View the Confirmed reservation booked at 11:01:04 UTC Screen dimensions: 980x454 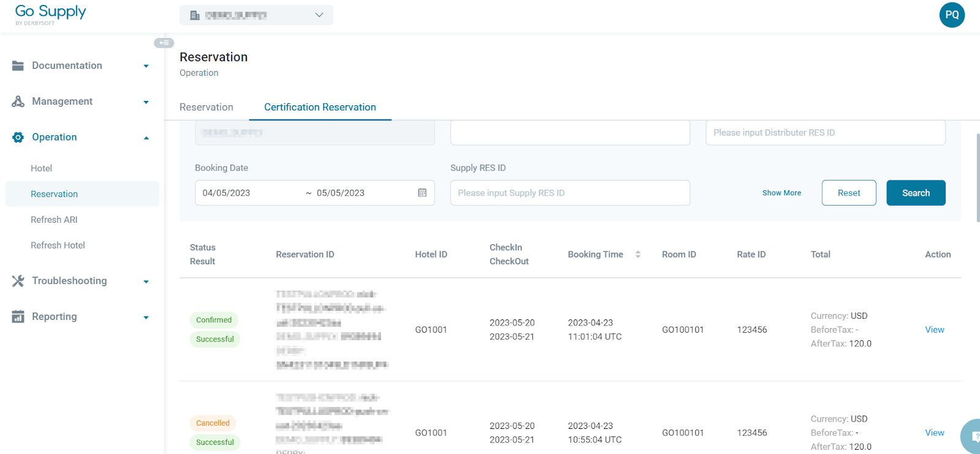tap(935, 330)
